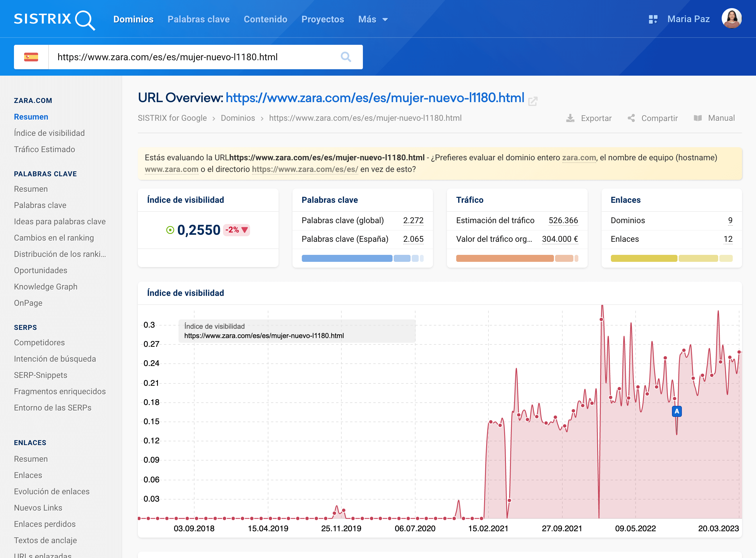Open OnPage sidebar item

28,303
